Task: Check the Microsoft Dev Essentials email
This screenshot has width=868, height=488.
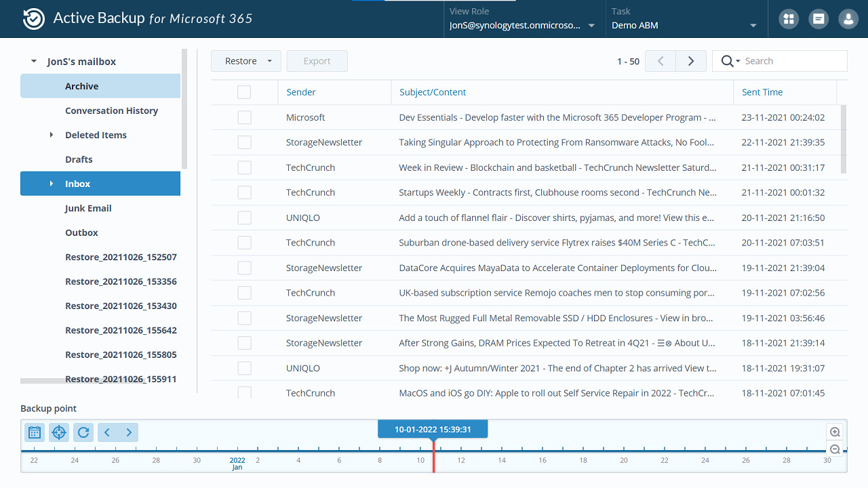Action: click(x=244, y=117)
